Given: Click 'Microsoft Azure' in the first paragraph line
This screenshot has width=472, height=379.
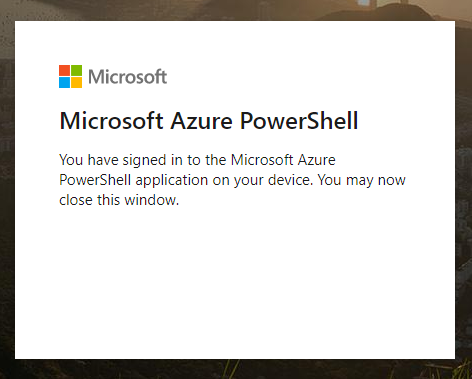Looking at the screenshot, I should (283, 160).
